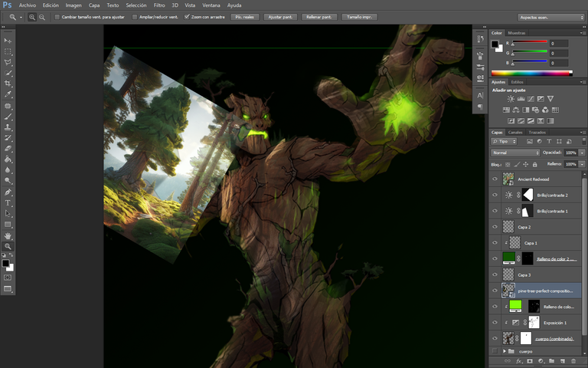Open the Filtro menu
This screenshot has width=588, height=368.
159,5
